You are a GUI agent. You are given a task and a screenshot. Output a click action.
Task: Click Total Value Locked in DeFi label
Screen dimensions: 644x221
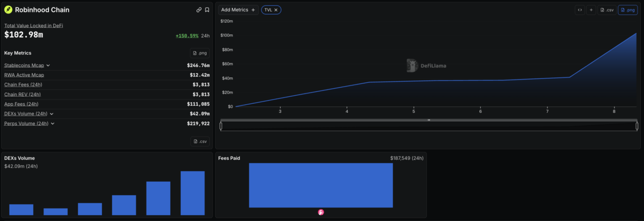(34, 25)
